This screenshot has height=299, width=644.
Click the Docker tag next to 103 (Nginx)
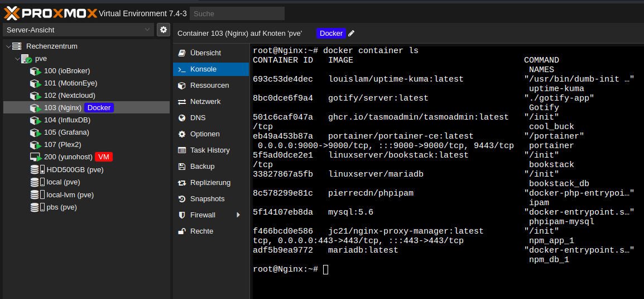[99, 108]
